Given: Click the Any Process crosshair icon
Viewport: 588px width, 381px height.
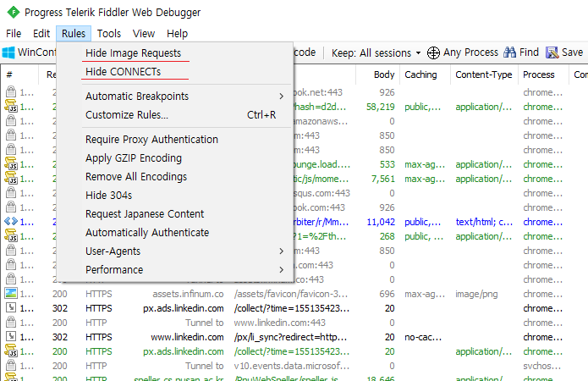Looking at the screenshot, I should [433, 52].
